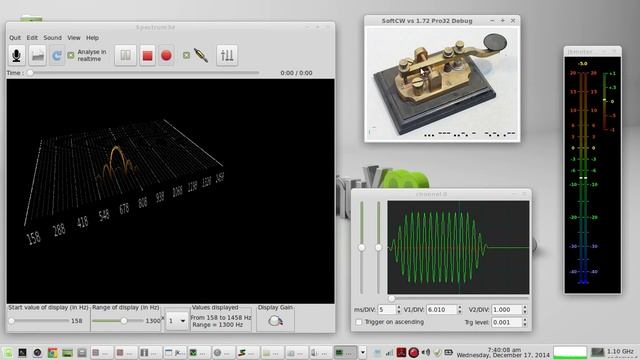Open the Edit menu
Screen dimensions: 640x360
click(32, 38)
